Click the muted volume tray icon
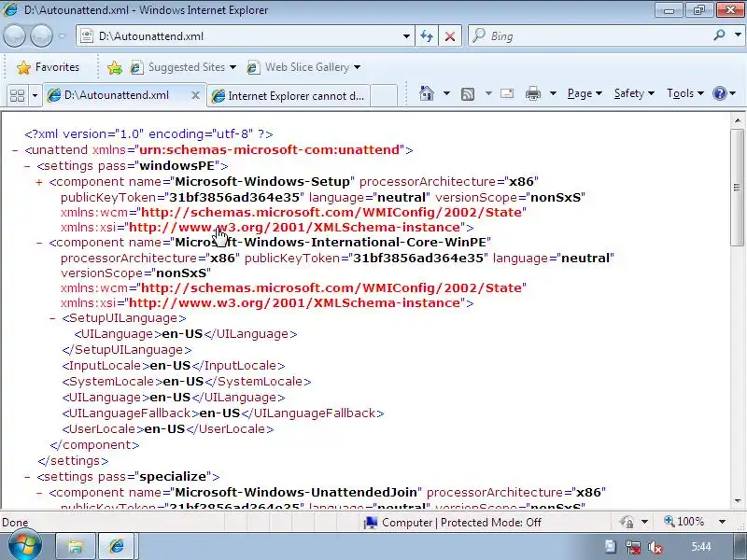 (655, 547)
